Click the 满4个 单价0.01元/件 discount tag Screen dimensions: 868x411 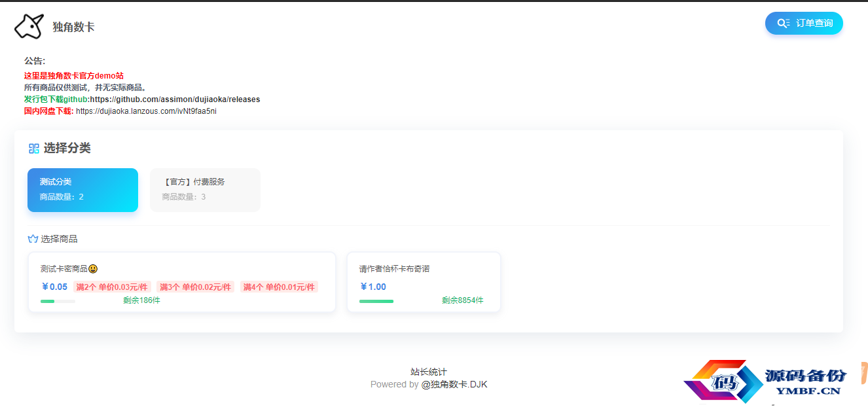tap(279, 287)
